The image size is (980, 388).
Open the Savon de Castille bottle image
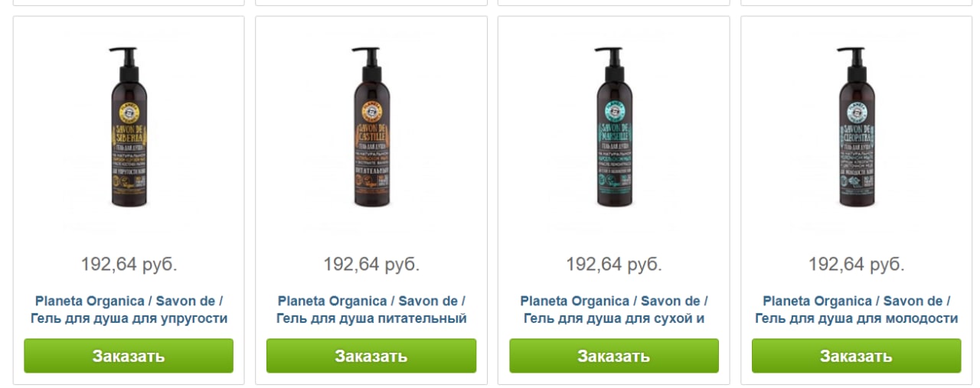point(371,127)
